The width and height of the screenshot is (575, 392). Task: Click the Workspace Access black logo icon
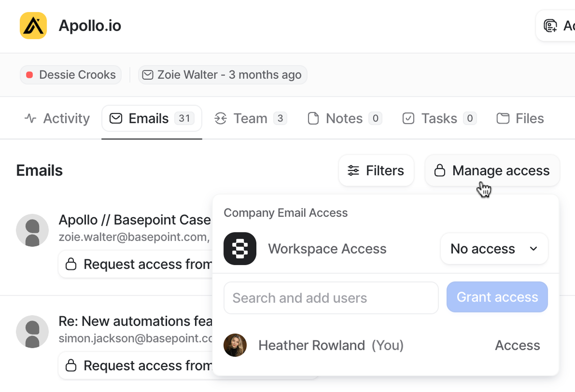point(239,248)
